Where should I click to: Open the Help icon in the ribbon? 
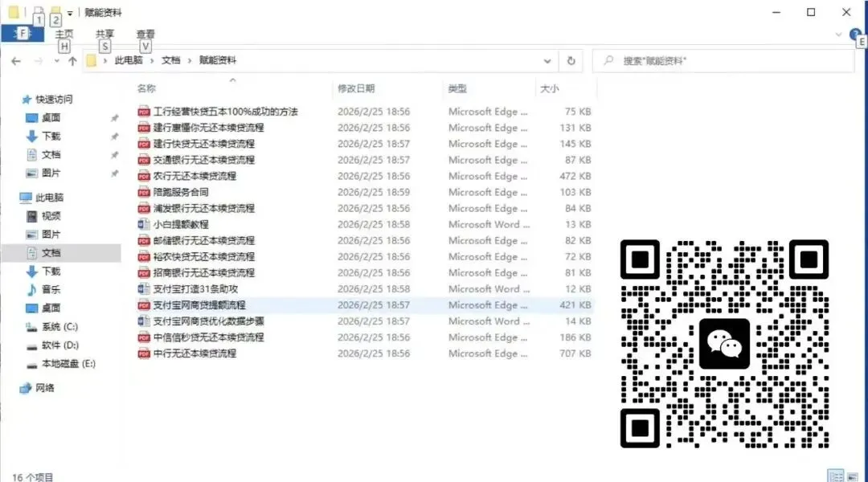pos(854,35)
